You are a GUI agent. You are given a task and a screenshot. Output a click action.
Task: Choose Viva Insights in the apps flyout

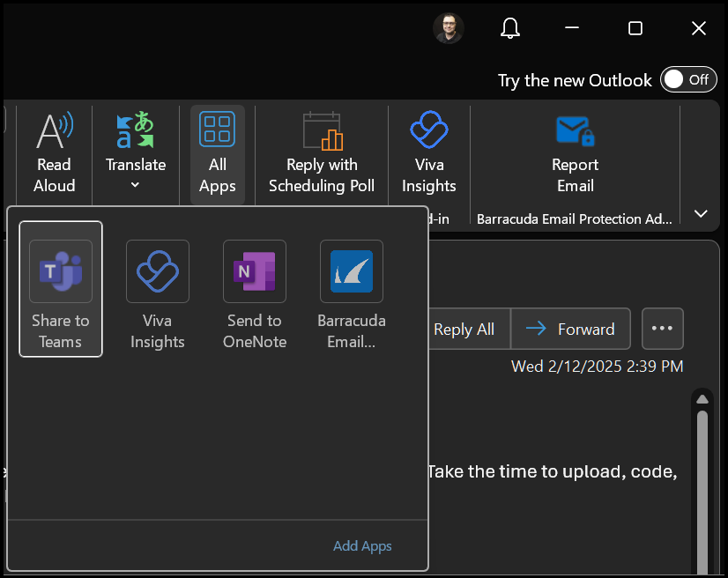pyautogui.click(x=158, y=294)
